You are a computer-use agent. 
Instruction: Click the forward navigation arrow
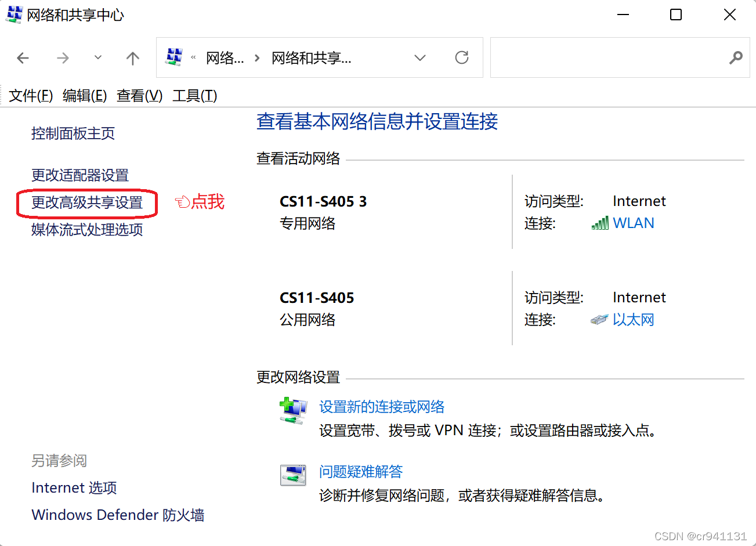63,58
